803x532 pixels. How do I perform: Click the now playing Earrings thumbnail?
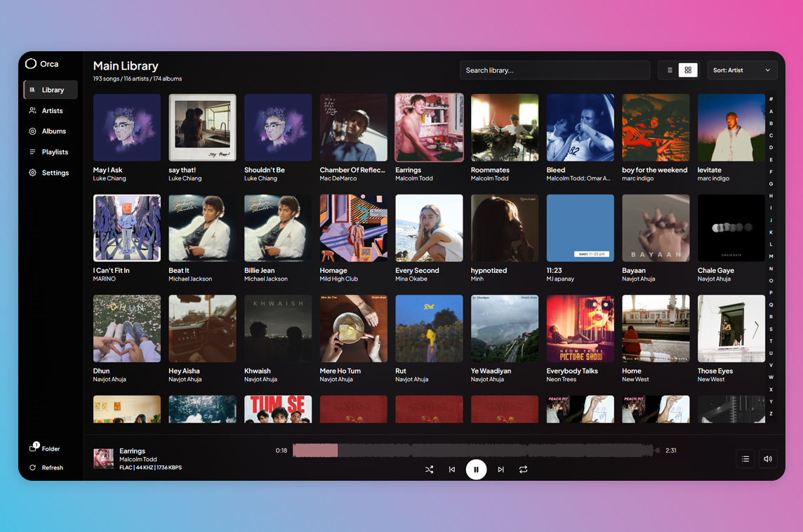coord(103,459)
